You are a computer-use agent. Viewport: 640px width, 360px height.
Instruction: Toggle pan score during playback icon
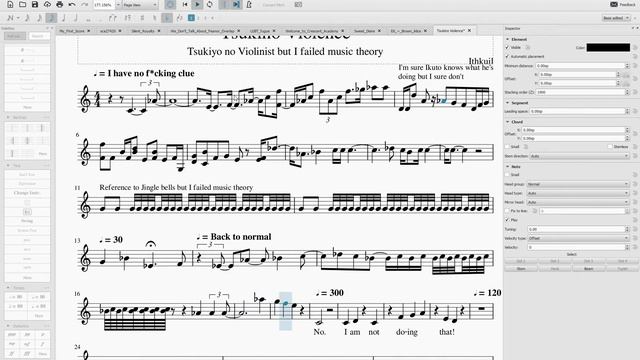point(236,4)
